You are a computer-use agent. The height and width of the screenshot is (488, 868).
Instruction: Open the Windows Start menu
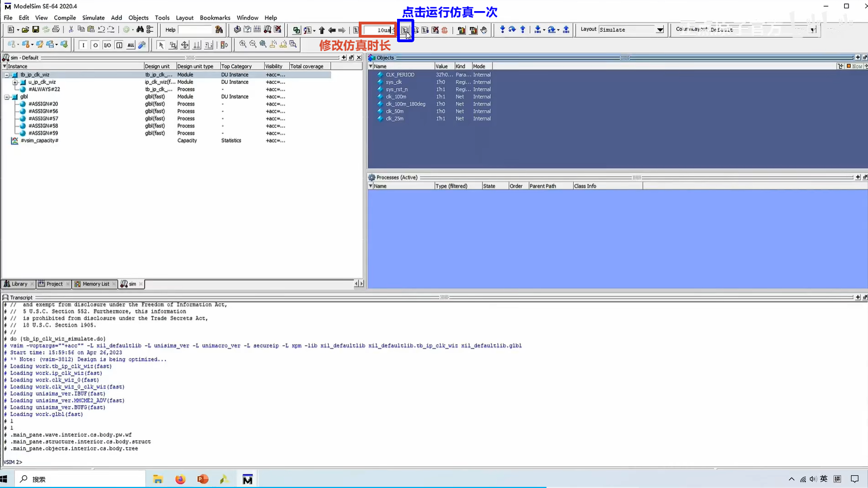coord(4,479)
